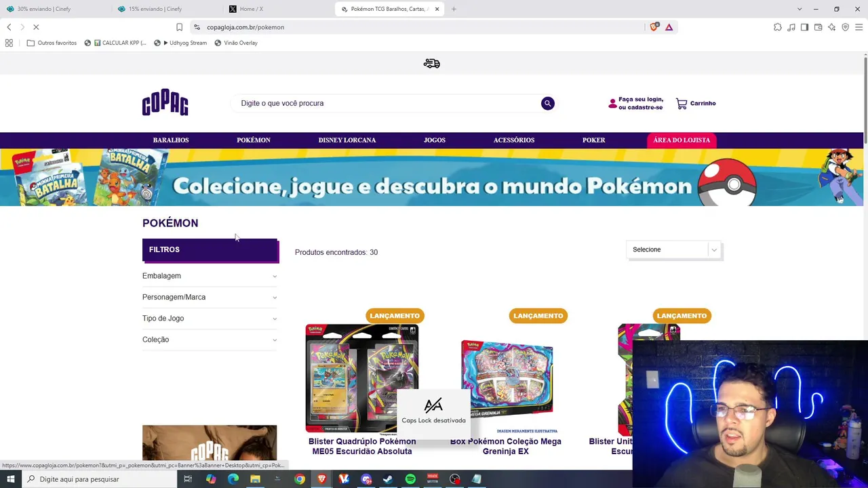Click the user account icon
This screenshot has width=868, height=488.
coord(612,104)
